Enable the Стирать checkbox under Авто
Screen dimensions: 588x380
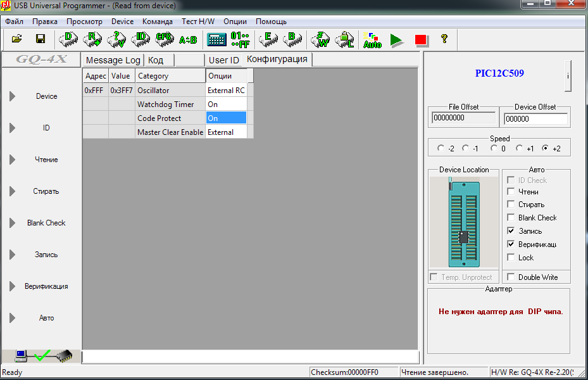click(511, 205)
